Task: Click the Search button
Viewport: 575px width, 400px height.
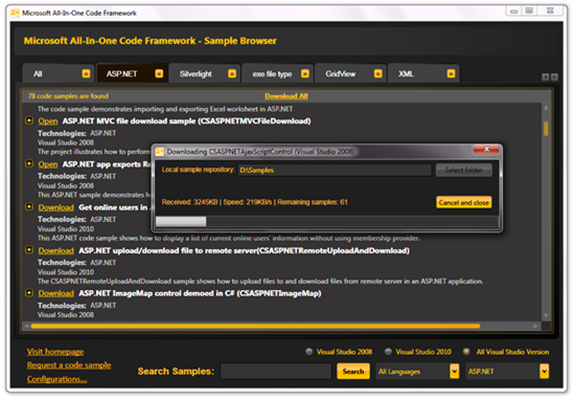Action: tap(353, 371)
